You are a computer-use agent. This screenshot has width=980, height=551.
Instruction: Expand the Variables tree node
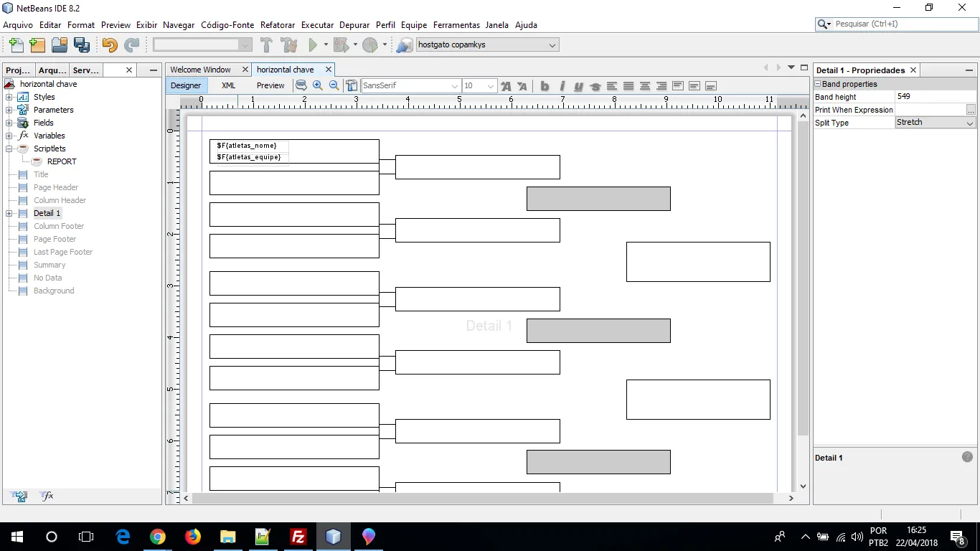9,136
